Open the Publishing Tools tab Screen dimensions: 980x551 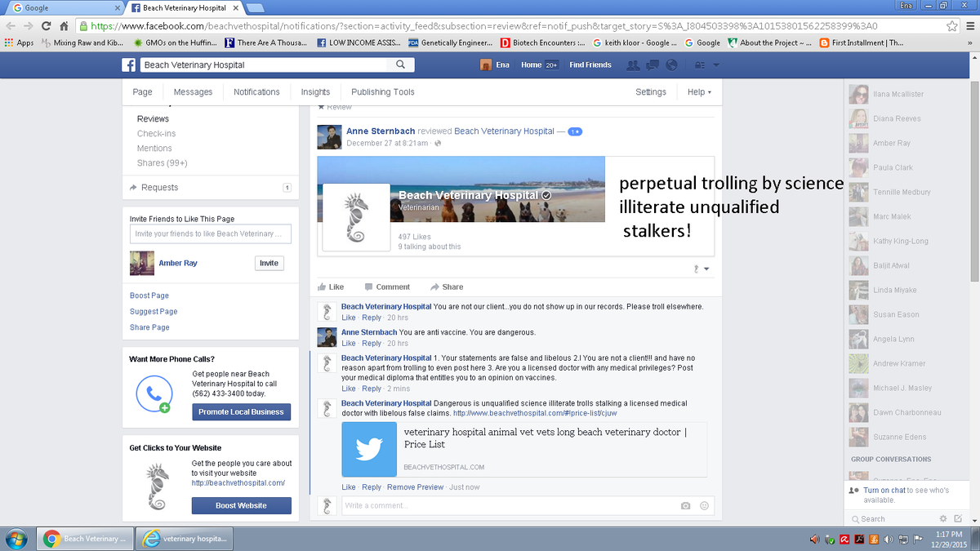(x=383, y=92)
